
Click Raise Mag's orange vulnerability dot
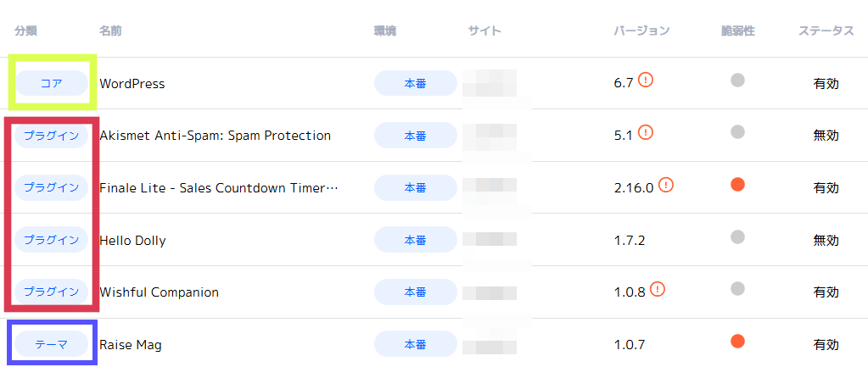[x=737, y=342]
